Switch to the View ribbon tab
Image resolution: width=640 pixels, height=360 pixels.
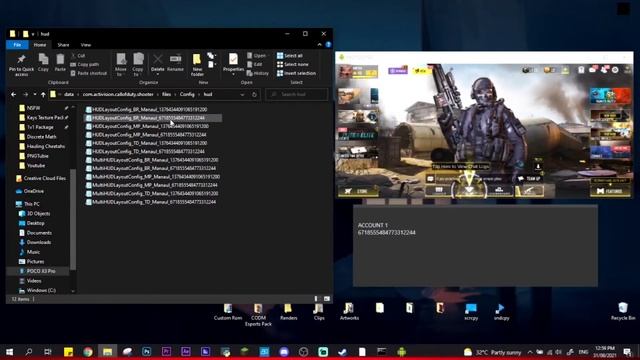pos(85,44)
